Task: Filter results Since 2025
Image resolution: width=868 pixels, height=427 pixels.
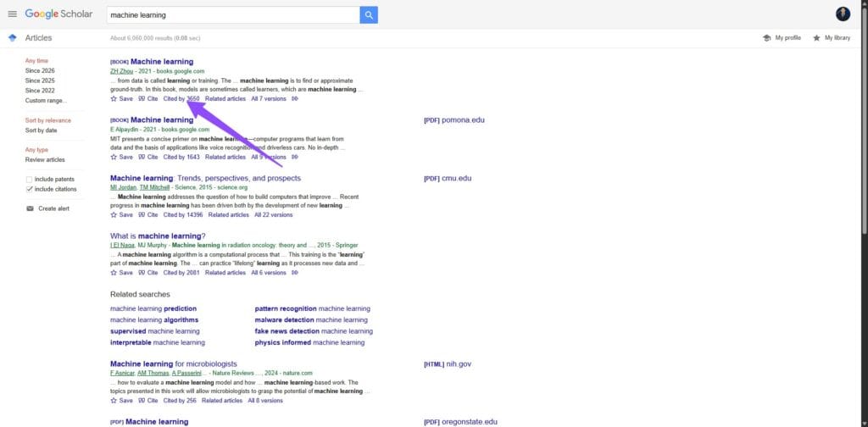Action: [x=40, y=80]
